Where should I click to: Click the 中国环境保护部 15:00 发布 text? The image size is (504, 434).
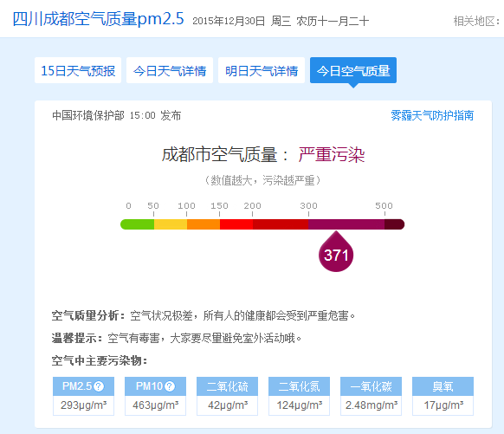tap(116, 115)
